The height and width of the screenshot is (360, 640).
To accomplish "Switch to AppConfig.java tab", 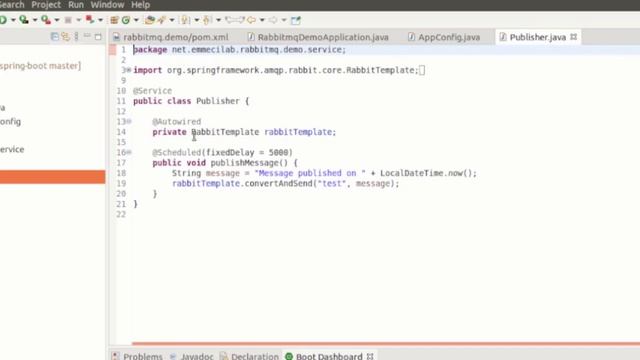I will [x=444, y=37].
